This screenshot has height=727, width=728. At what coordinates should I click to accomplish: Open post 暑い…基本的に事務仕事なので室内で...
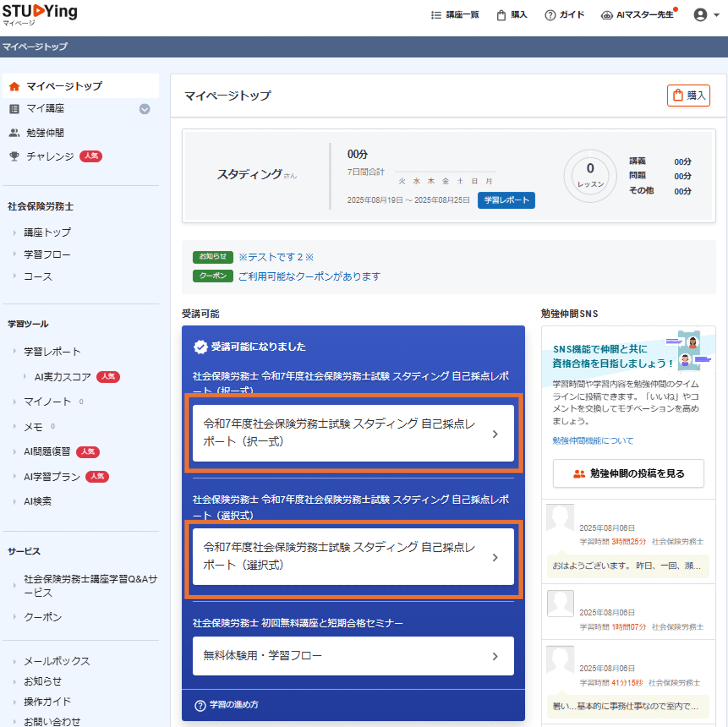click(x=628, y=706)
